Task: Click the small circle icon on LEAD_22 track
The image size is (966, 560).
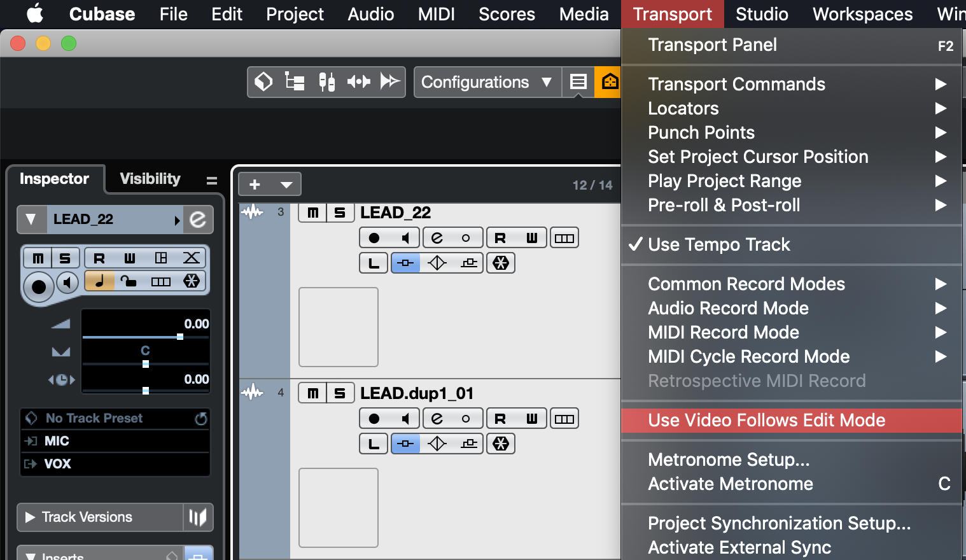Action: 466,238
